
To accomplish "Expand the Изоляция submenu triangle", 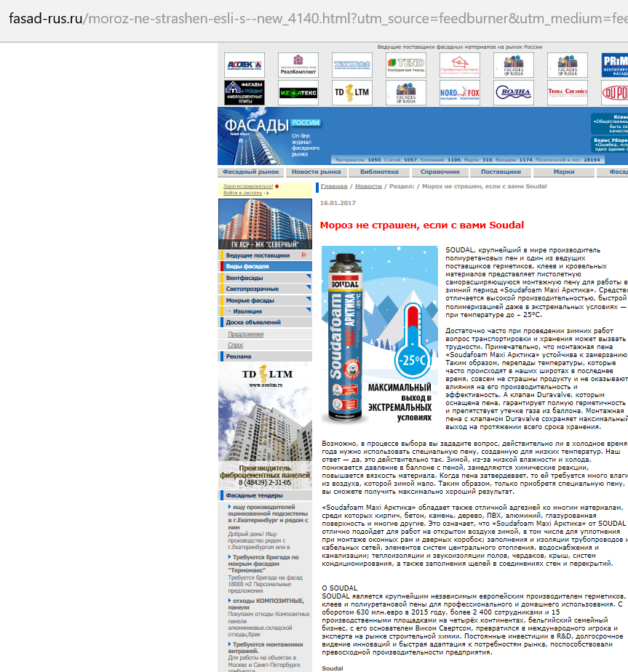I will click(309, 310).
